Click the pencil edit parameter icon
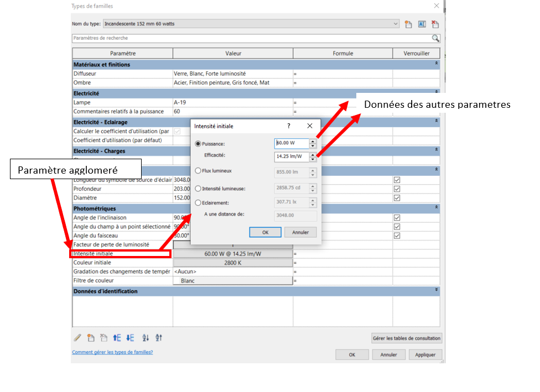540x392 pixels. click(77, 338)
